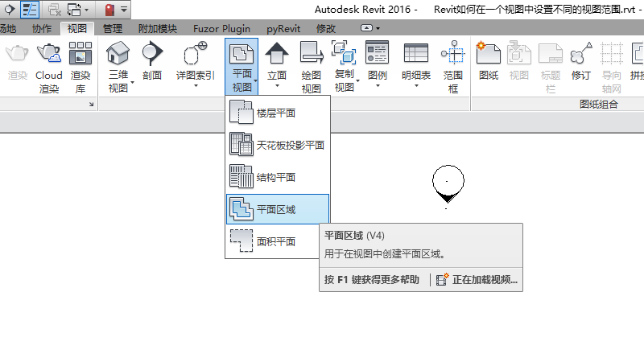Screen dimensions: 644x362
Task: Click the Duplicate View (复制视图) icon
Action: [345, 52]
